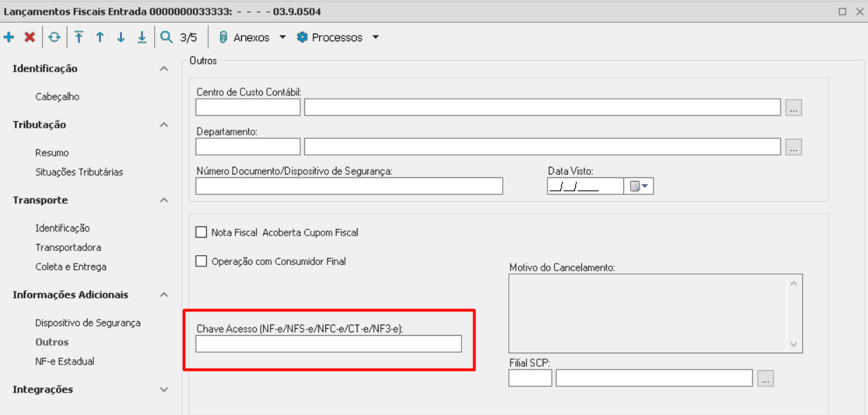
Task: Refresh the record with the reload icon
Action: (x=54, y=37)
